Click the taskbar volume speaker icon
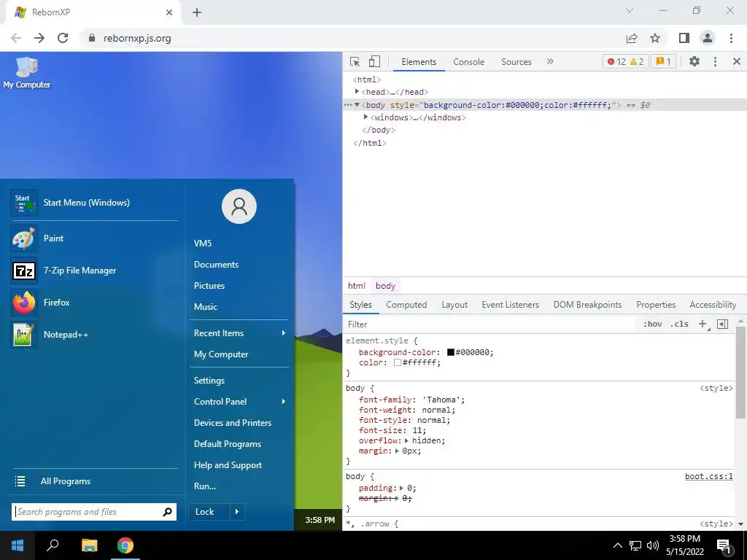The width and height of the screenshot is (747, 560). pos(652,545)
